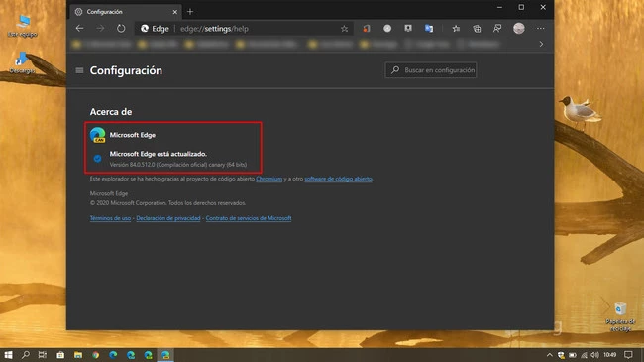Expand the favorites bar overflow chevron
This screenshot has height=362, width=644.
click(x=541, y=44)
